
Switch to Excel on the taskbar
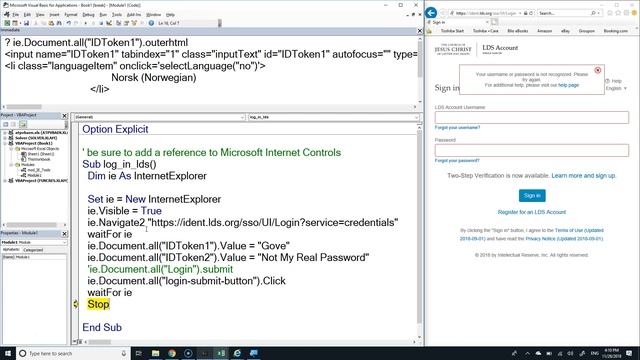pyautogui.click(x=221, y=353)
